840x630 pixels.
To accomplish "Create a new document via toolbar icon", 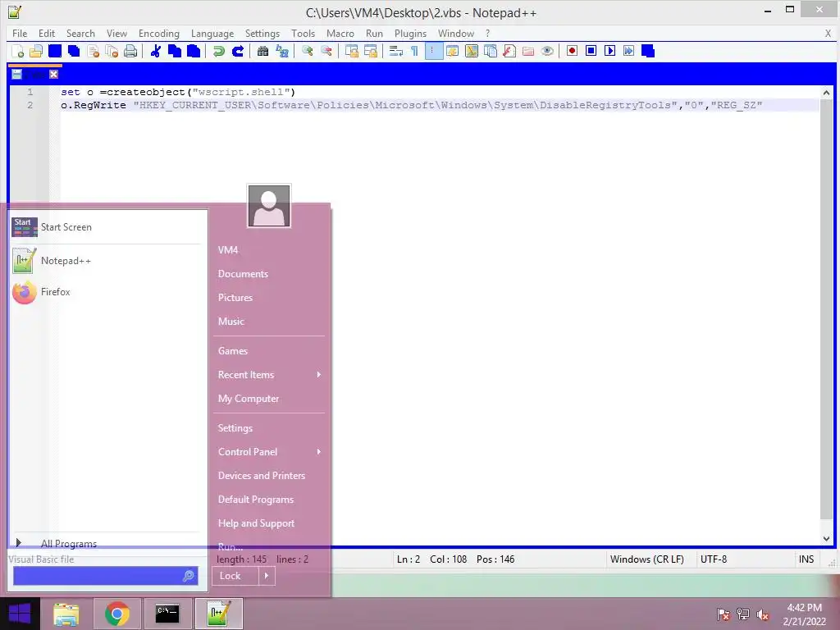I will click(18, 51).
